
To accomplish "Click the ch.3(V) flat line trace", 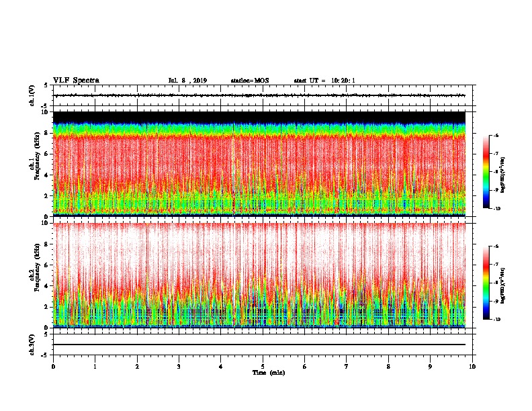I will tap(259, 345).
